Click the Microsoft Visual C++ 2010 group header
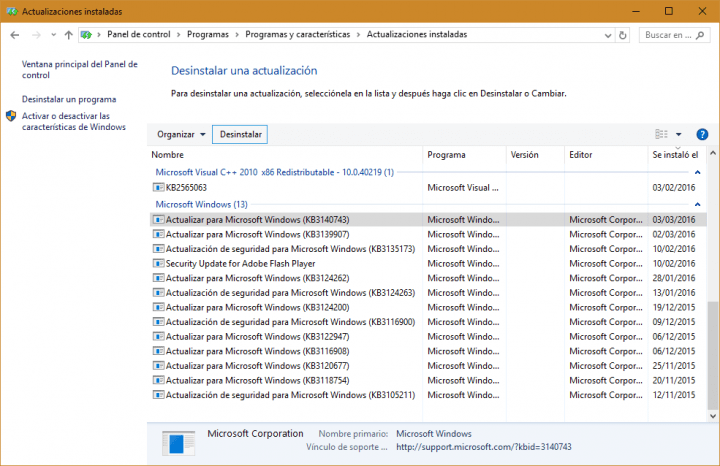 coord(275,172)
